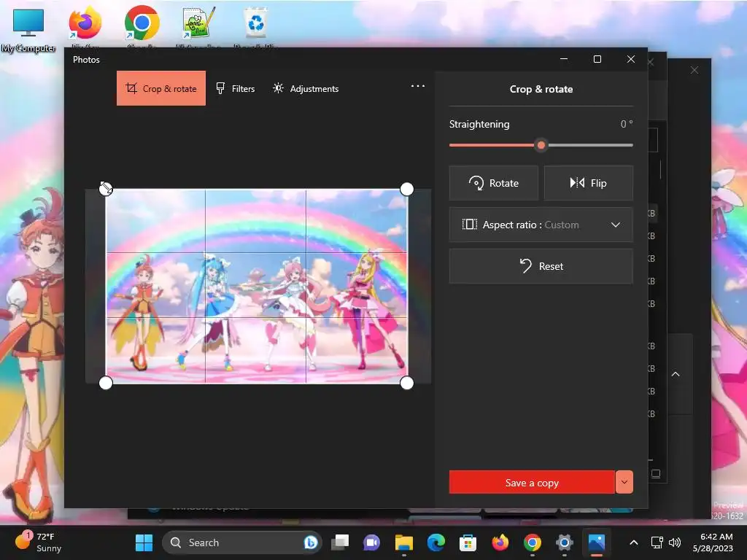Open My Computer desktop icon
This screenshot has height=560, width=747.
[x=28, y=29]
